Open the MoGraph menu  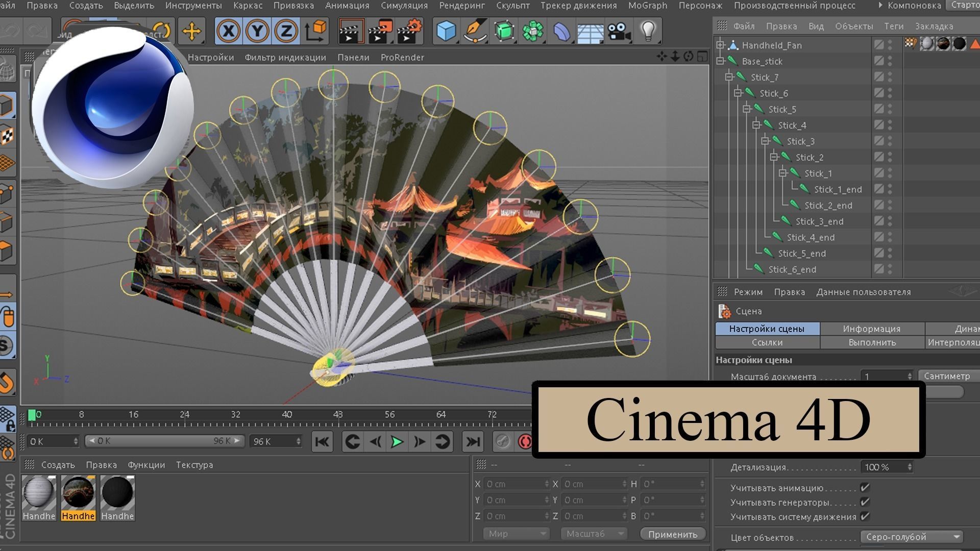pos(647,6)
